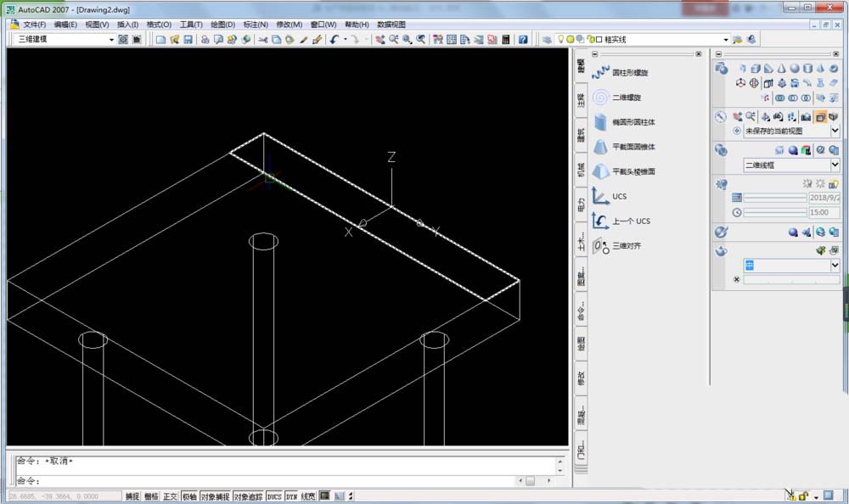
Task: Pick the 平截面圆锥体 frustum cone tool
Action: 632,147
